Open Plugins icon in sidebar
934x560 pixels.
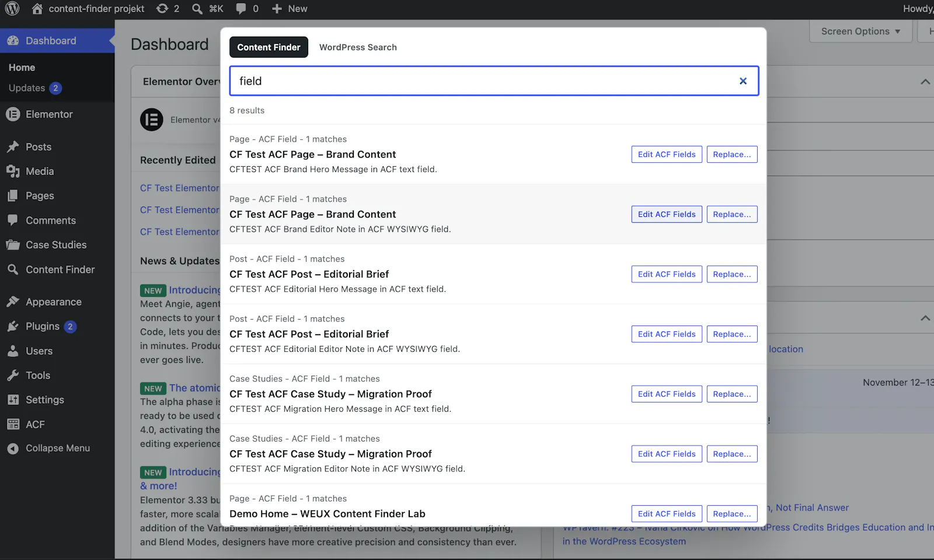click(13, 326)
